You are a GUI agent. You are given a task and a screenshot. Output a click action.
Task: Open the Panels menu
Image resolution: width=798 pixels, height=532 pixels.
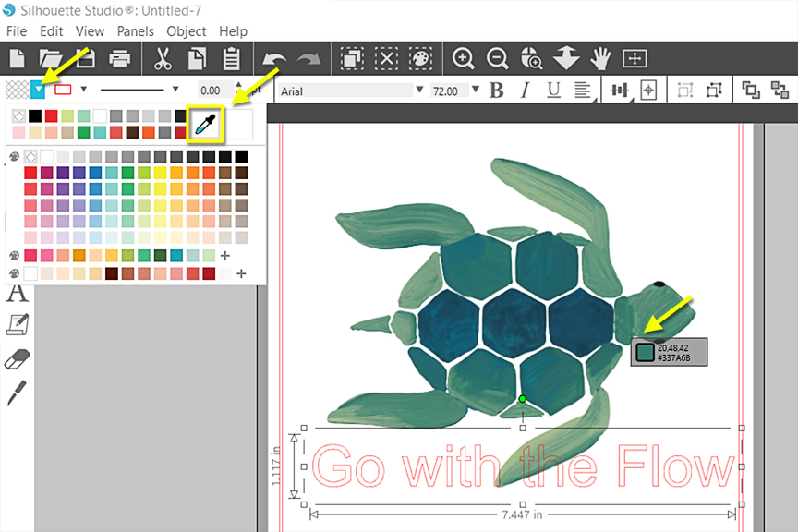(x=136, y=31)
